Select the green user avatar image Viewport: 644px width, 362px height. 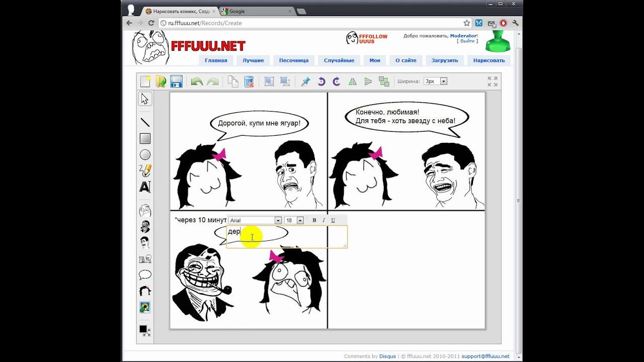click(x=498, y=41)
